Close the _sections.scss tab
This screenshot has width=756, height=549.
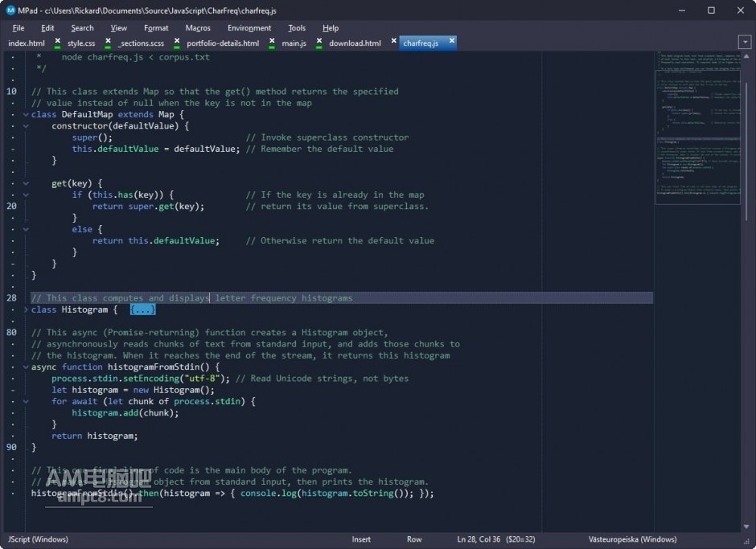pyautogui.click(x=176, y=42)
